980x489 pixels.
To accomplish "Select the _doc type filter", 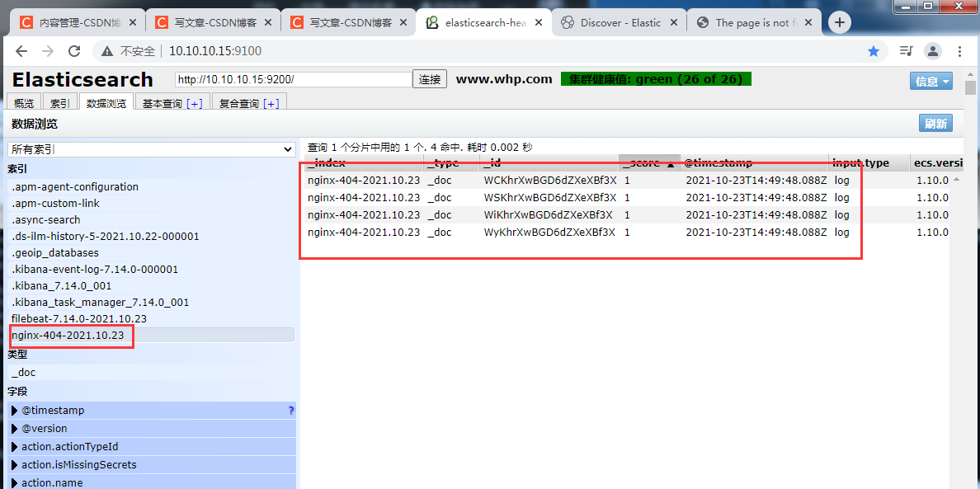I will 151,373.
